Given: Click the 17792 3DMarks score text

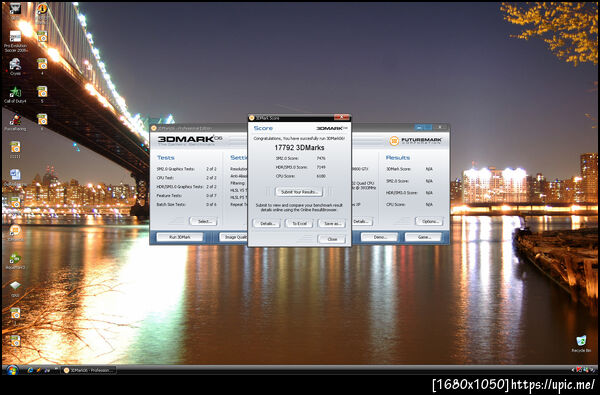Looking at the screenshot, I should point(299,147).
